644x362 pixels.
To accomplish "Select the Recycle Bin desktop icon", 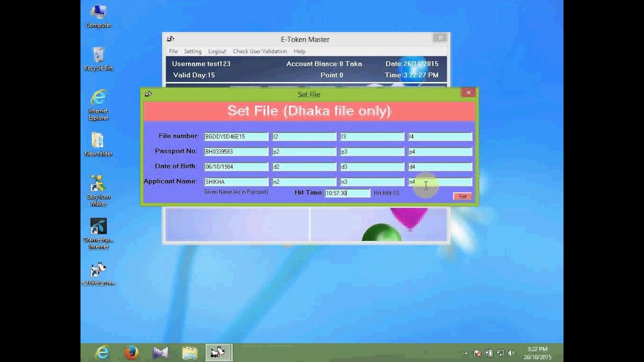I will click(x=98, y=59).
